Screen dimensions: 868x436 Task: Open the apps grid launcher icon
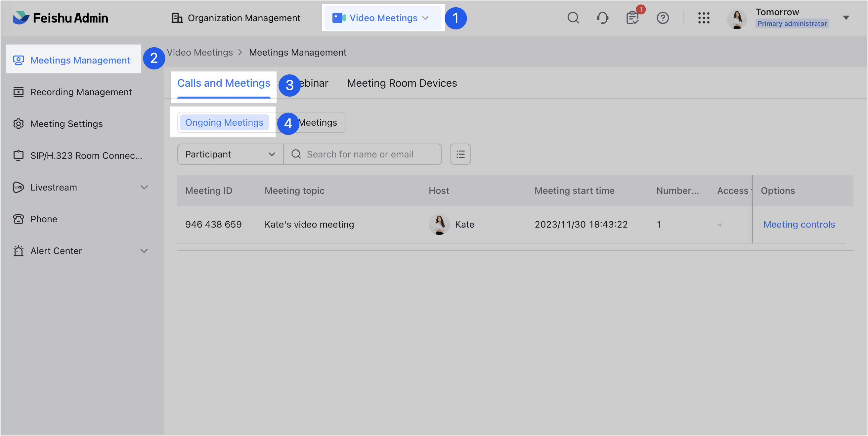tap(704, 18)
